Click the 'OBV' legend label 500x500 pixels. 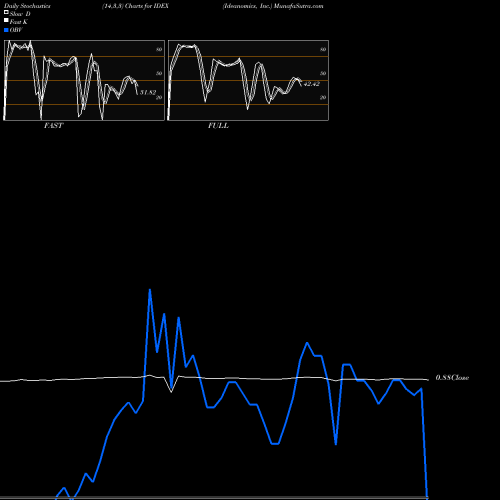coord(16,30)
